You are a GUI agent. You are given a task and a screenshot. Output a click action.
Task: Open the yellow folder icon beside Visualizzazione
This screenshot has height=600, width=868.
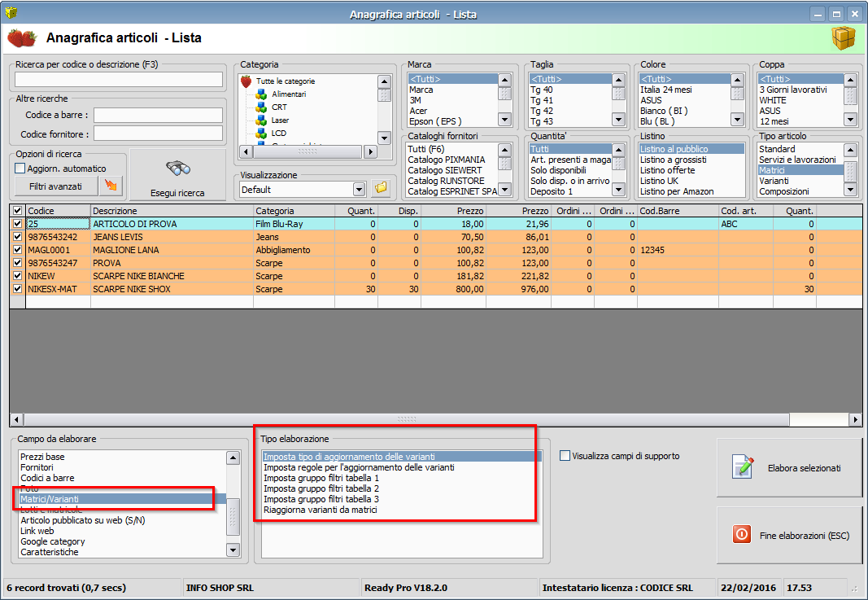point(381,188)
